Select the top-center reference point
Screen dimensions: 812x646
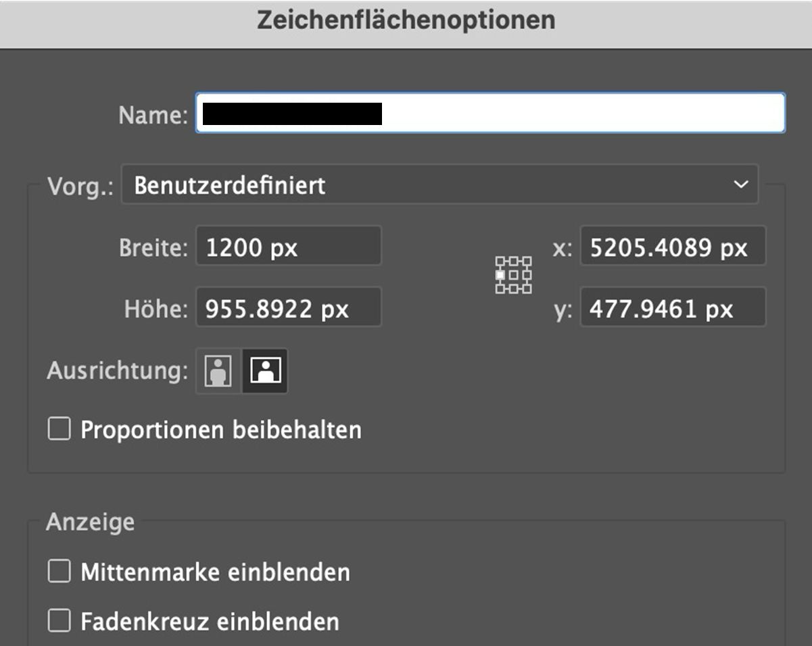pos(514,261)
